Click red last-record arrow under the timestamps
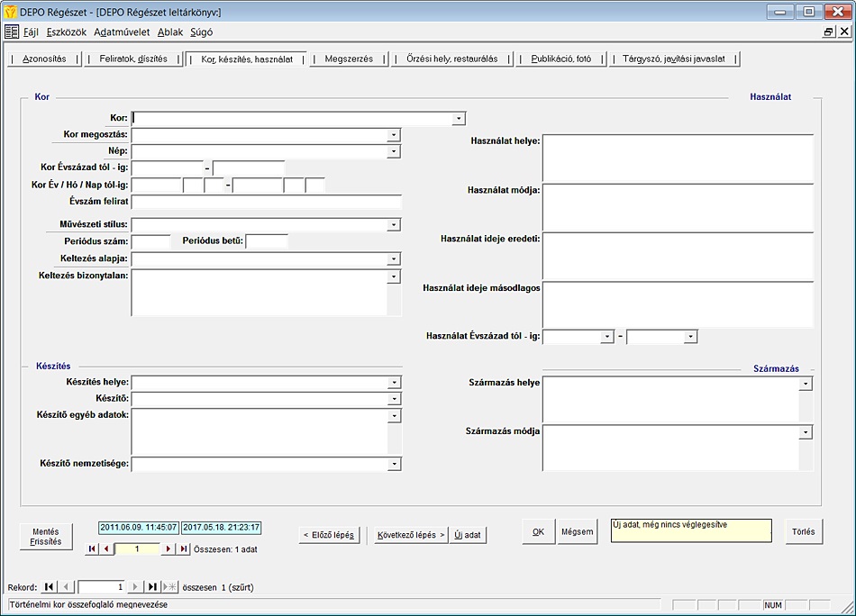Screen dimensions: 856x616 [x=183, y=548]
